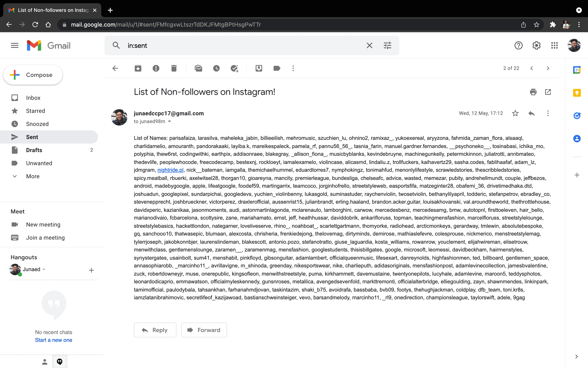Reload the page in browser

[35, 25]
